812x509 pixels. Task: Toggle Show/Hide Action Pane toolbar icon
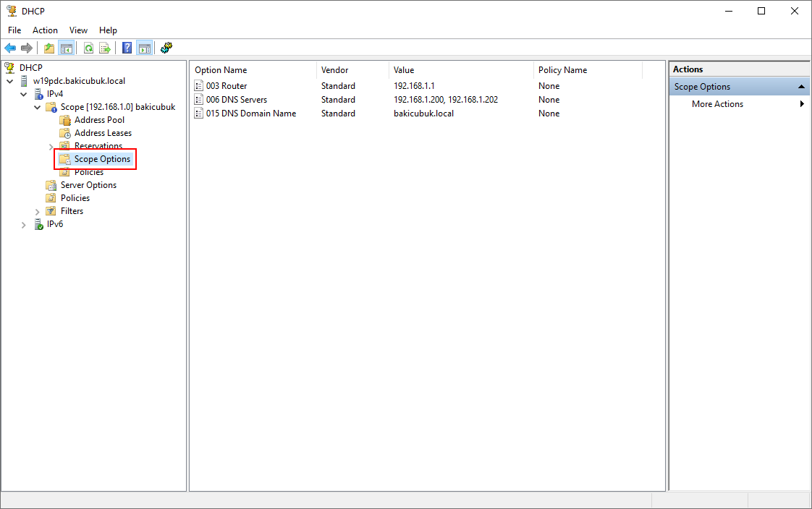(x=145, y=48)
